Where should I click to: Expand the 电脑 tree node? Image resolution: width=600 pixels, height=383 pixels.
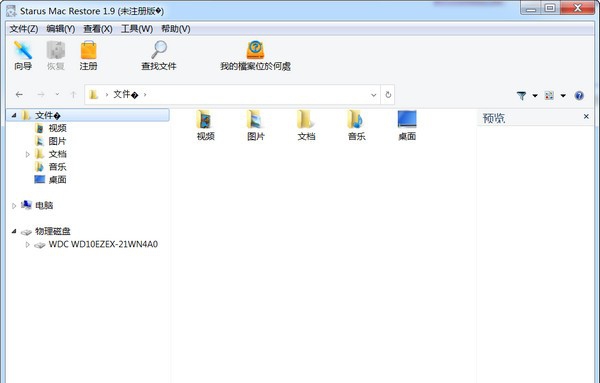coord(14,206)
